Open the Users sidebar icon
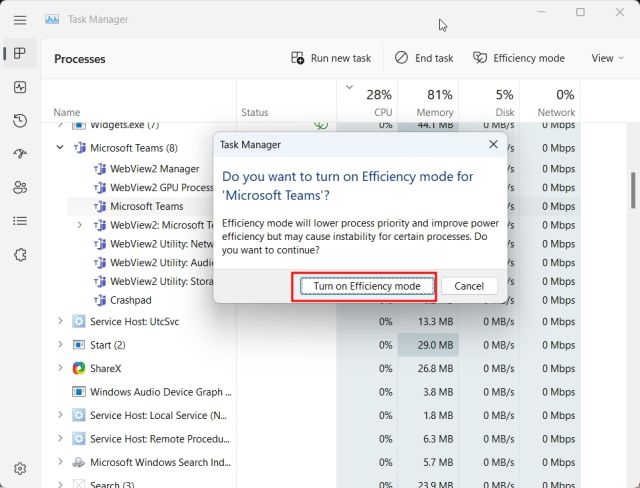Screen dimensions: 640x488 click(x=20, y=187)
